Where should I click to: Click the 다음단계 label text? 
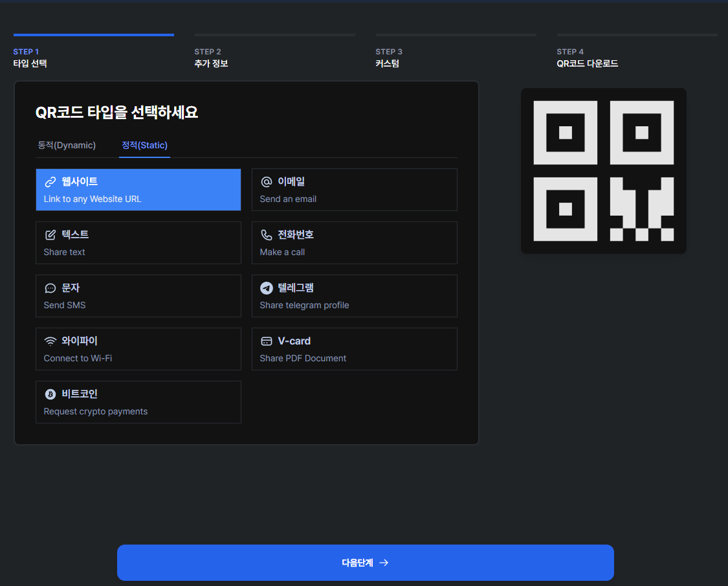click(357, 563)
